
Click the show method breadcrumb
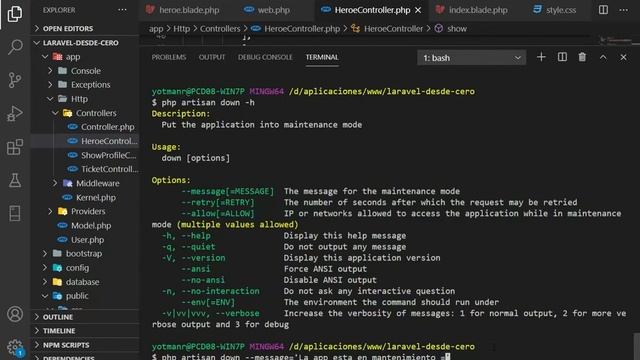tap(451, 29)
